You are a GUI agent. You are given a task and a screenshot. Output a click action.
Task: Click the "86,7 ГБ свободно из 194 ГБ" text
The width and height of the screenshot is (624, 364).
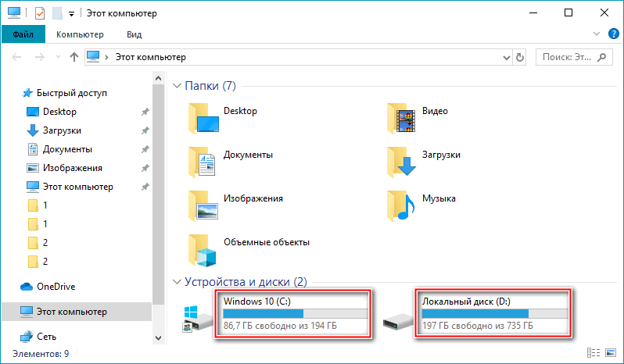280,326
